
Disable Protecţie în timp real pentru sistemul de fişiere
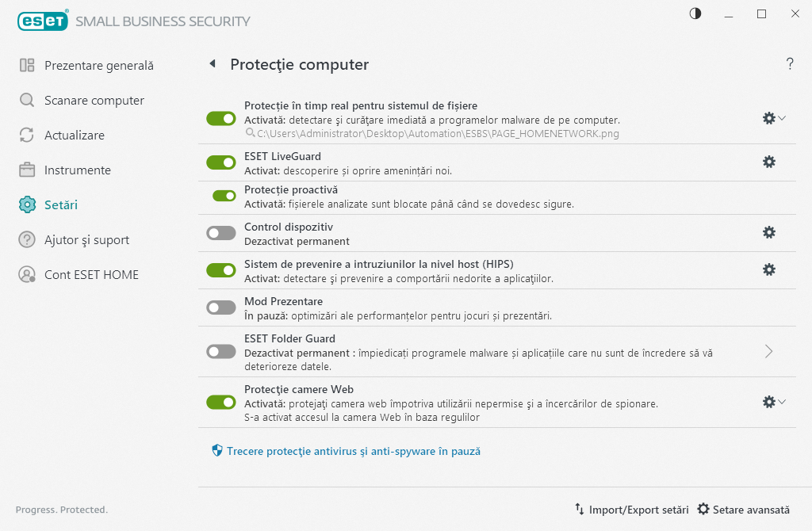(x=221, y=118)
